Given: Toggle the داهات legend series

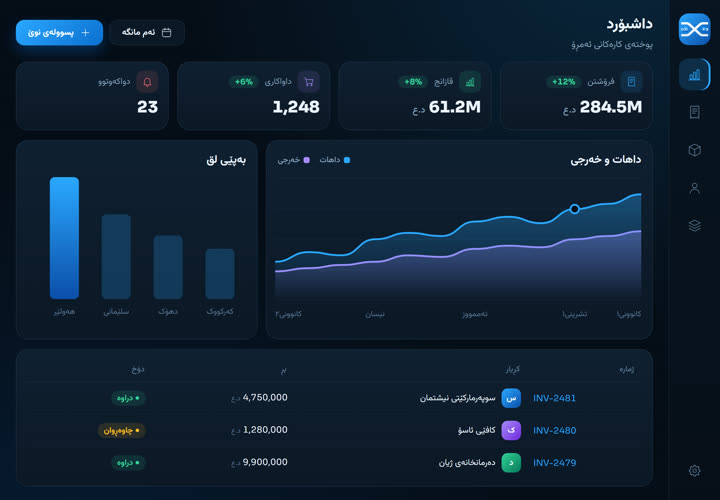Looking at the screenshot, I should (x=335, y=160).
